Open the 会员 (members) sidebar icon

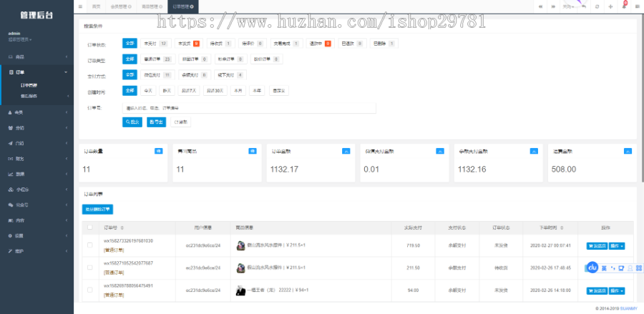pyautogui.click(x=11, y=112)
